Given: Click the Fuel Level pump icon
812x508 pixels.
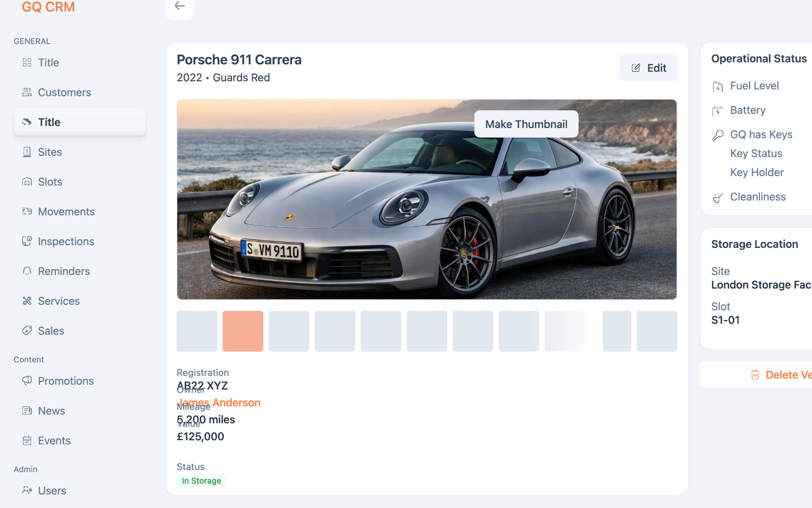Looking at the screenshot, I should pyautogui.click(x=718, y=86).
